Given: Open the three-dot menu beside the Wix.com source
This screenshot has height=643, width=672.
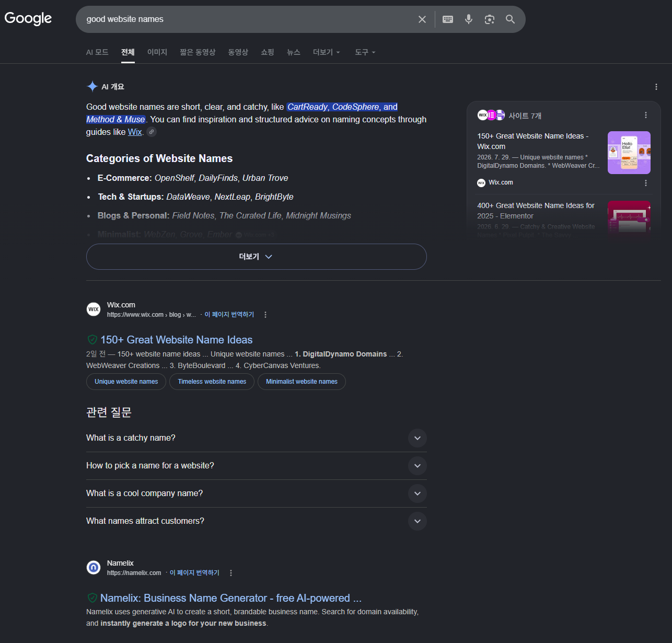Looking at the screenshot, I should [646, 183].
